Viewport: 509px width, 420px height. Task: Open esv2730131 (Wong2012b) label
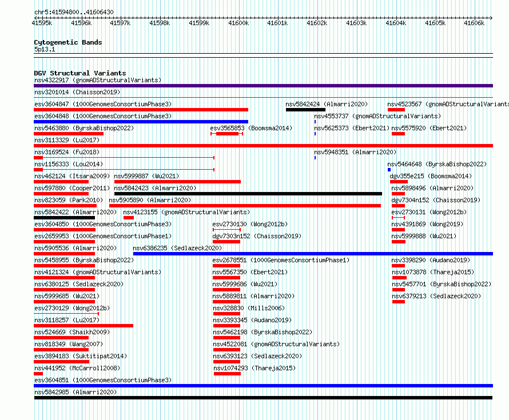click(429, 212)
